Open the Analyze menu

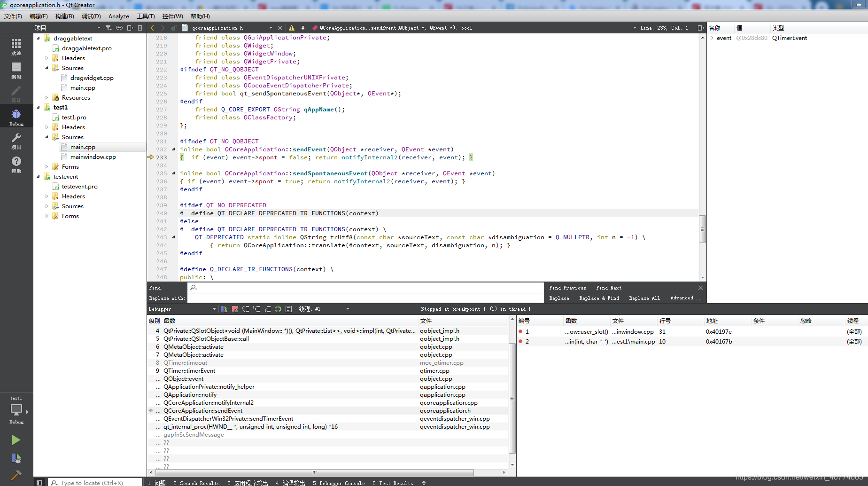[x=118, y=16]
